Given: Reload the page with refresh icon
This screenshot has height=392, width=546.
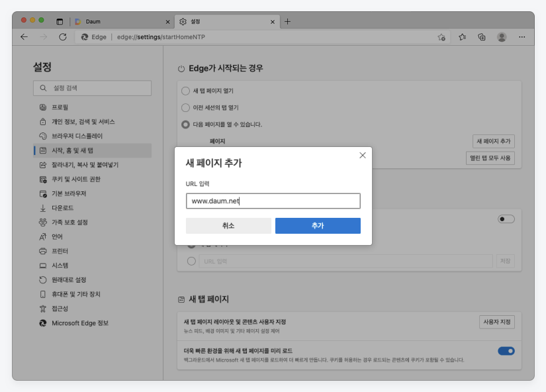Looking at the screenshot, I should point(63,37).
